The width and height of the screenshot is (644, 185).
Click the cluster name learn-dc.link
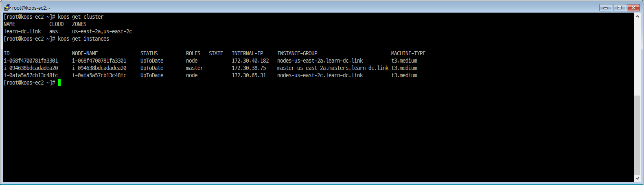point(22,31)
